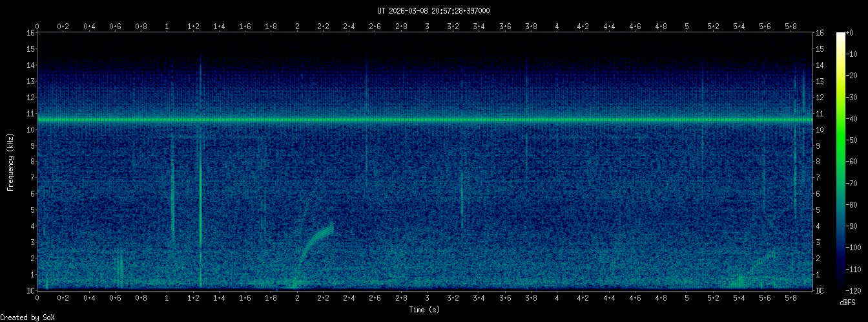The image size is (868, 322).
Task: Click the 3.2 second mark on top axis
Action: pyautogui.click(x=453, y=27)
